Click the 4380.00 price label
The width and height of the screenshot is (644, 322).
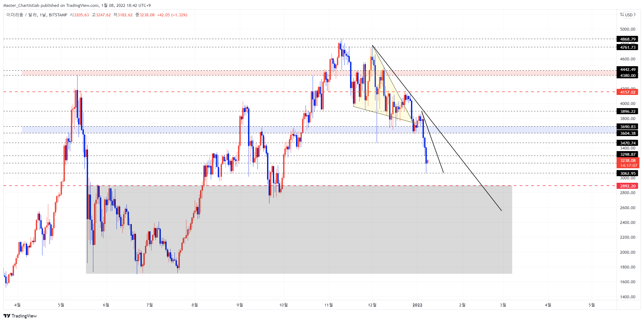[x=627, y=75]
